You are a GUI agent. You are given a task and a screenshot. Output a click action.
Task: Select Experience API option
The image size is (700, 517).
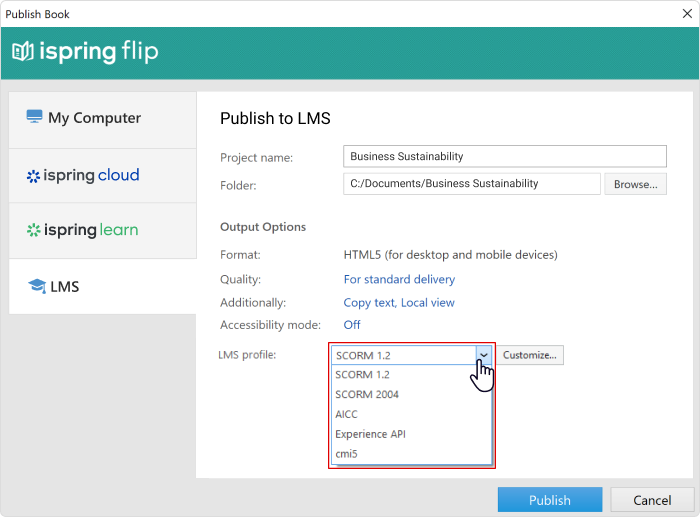411,434
